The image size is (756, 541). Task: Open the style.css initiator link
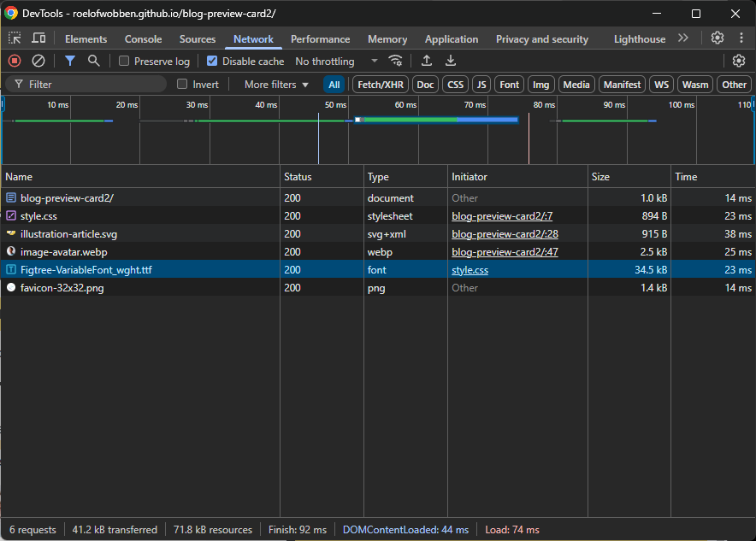(x=470, y=270)
